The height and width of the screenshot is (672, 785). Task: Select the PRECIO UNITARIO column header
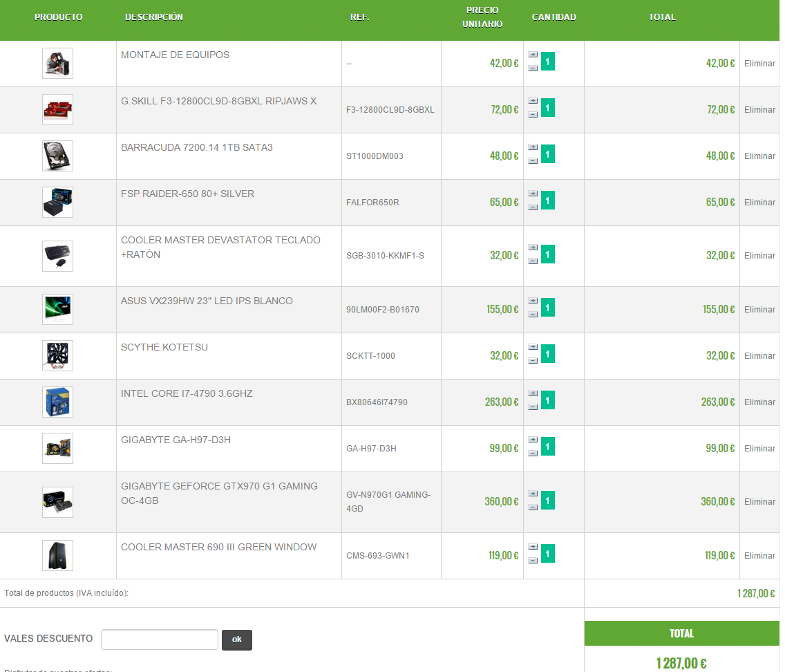[x=482, y=17]
